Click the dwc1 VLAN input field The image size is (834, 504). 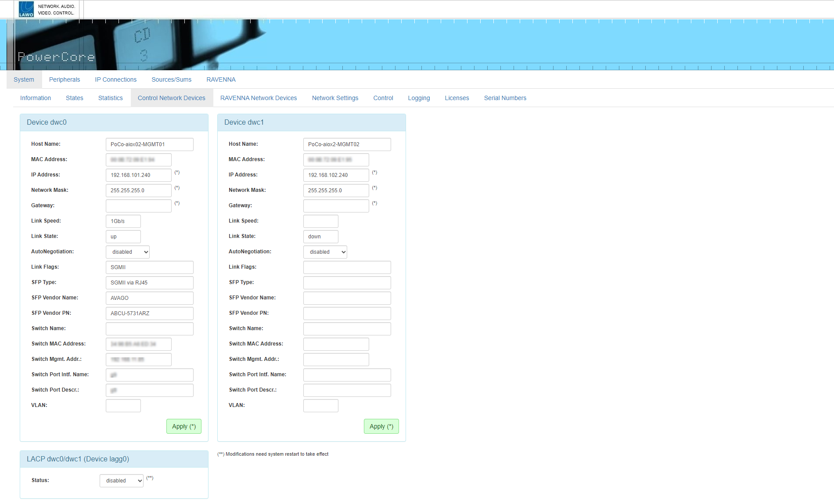pos(320,406)
